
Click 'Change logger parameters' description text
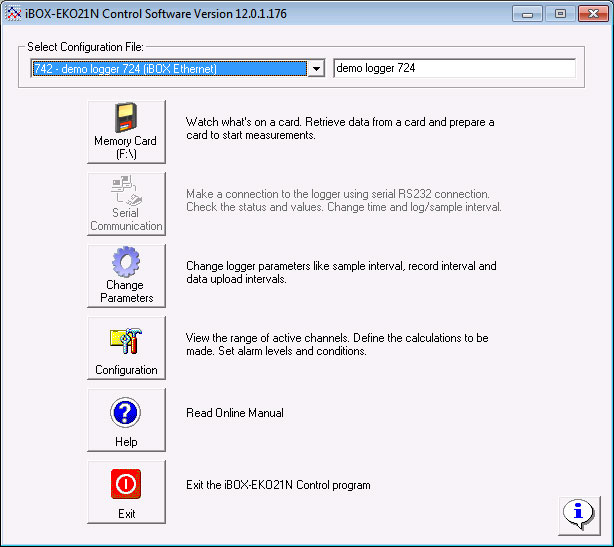pos(341,273)
